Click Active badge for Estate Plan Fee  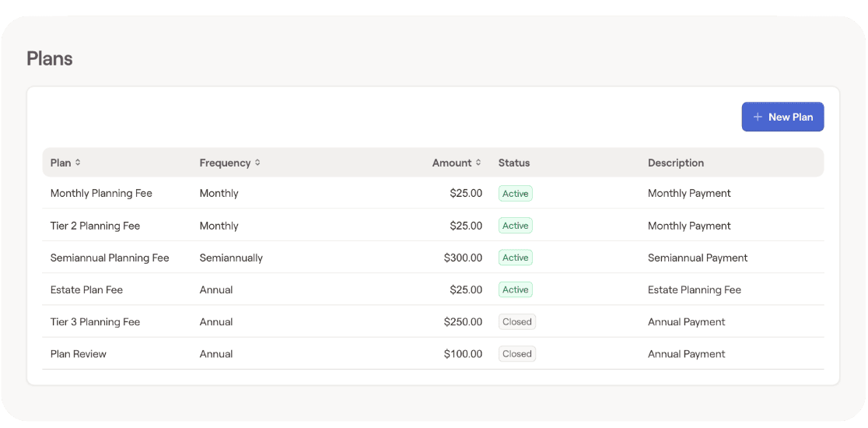pyautogui.click(x=516, y=289)
